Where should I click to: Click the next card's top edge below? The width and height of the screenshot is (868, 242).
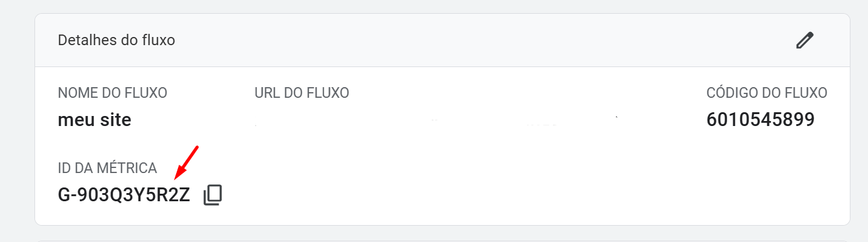[442, 240]
